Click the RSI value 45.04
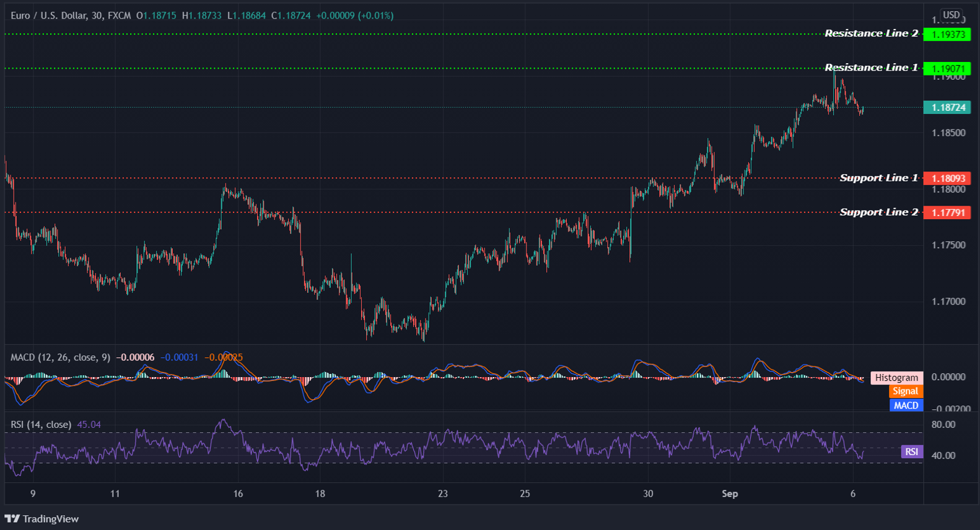This screenshot has height=530, width=980. point(89,424)
